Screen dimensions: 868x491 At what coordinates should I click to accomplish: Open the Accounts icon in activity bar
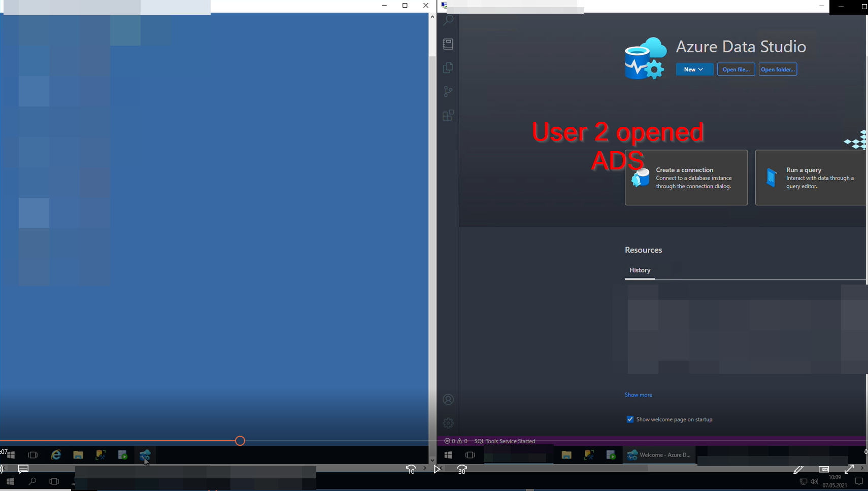[x=448, y=400]
